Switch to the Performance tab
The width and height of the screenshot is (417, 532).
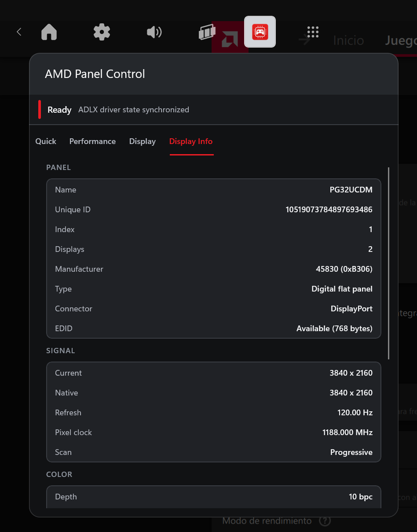(x=92, y=141)
